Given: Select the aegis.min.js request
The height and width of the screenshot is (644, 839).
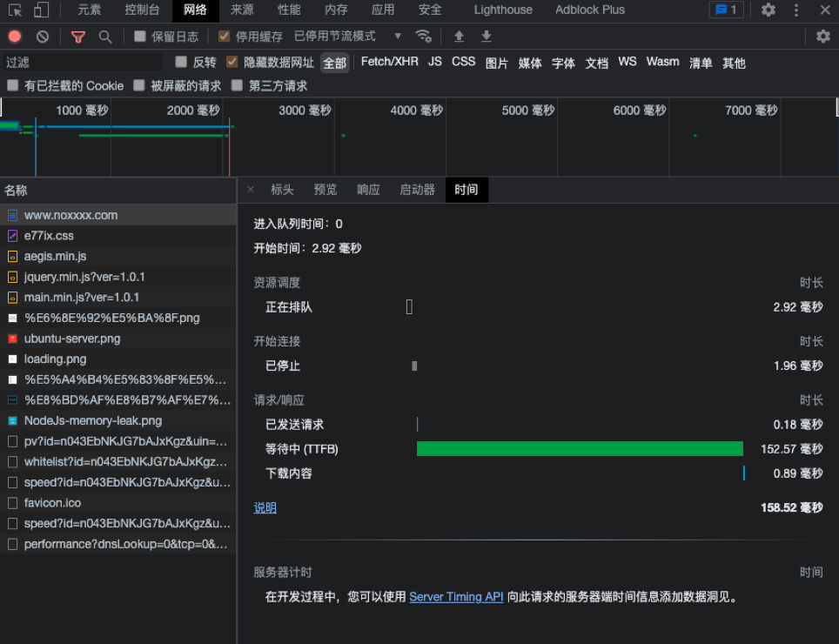Looking at the screenshot, I should tap(117, 256).
